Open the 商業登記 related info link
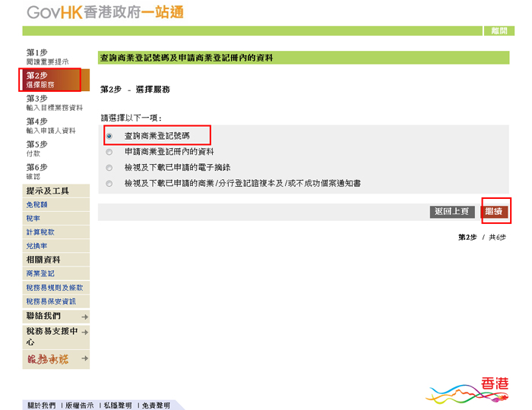This screenshot has width=532, height=410. tap(40, 273)
